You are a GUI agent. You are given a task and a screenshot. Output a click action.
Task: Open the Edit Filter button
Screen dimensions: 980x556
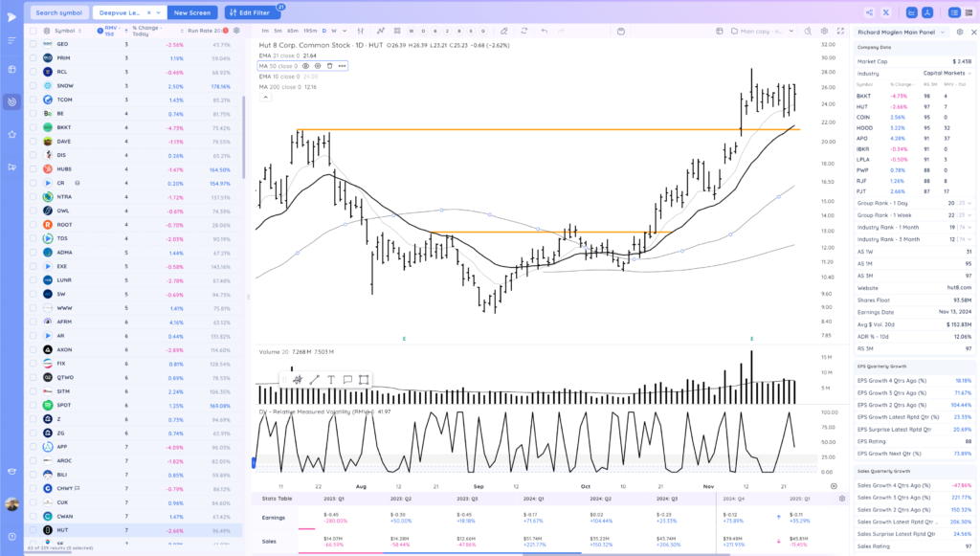coord(250,12)
